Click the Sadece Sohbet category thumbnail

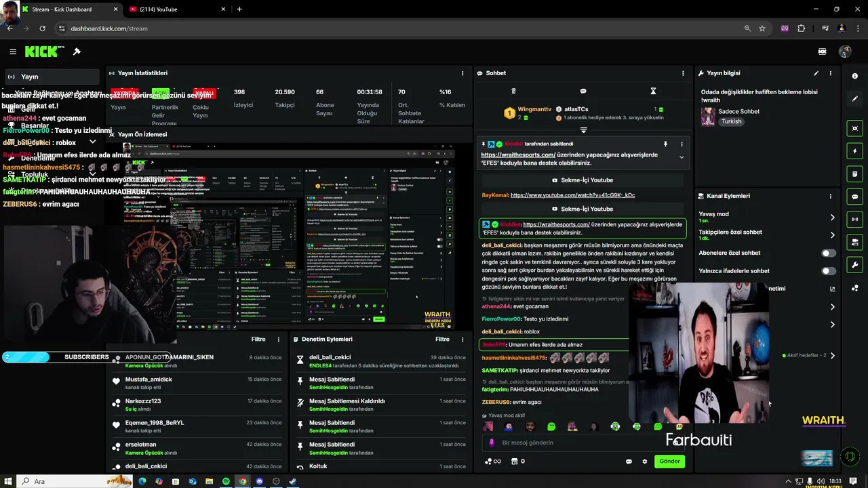click(x=708, y=117)
